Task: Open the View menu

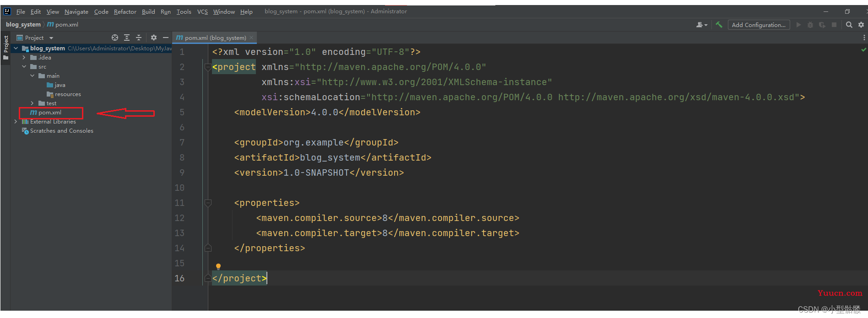Action: click(x=53, y=12)
